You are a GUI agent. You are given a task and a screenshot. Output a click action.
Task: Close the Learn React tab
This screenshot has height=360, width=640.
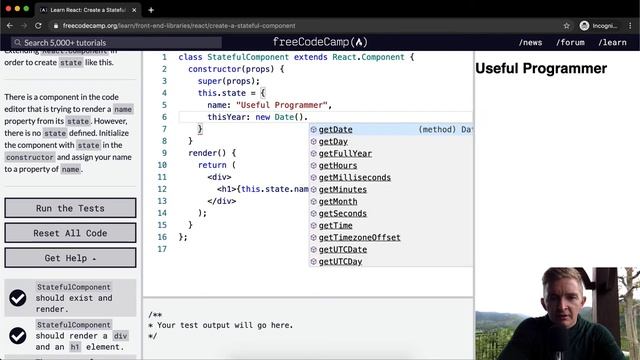[134, 10]
